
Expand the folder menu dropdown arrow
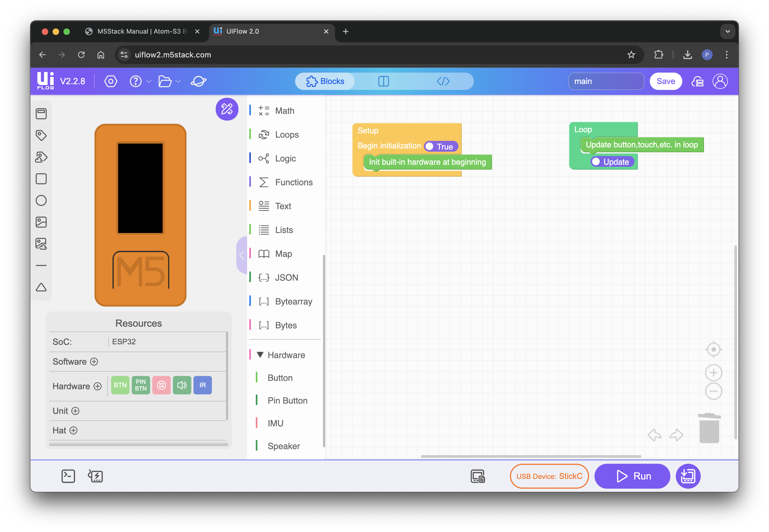pos(178,82)
